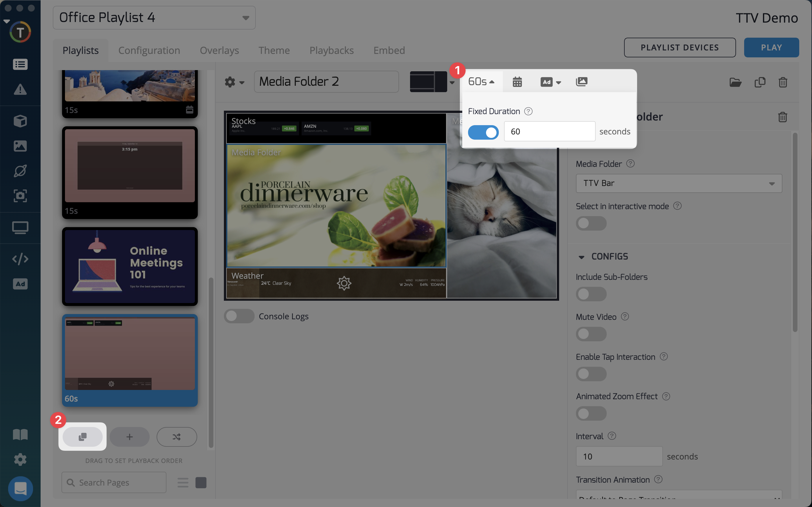Click the add page plus button

pos(130,437)
